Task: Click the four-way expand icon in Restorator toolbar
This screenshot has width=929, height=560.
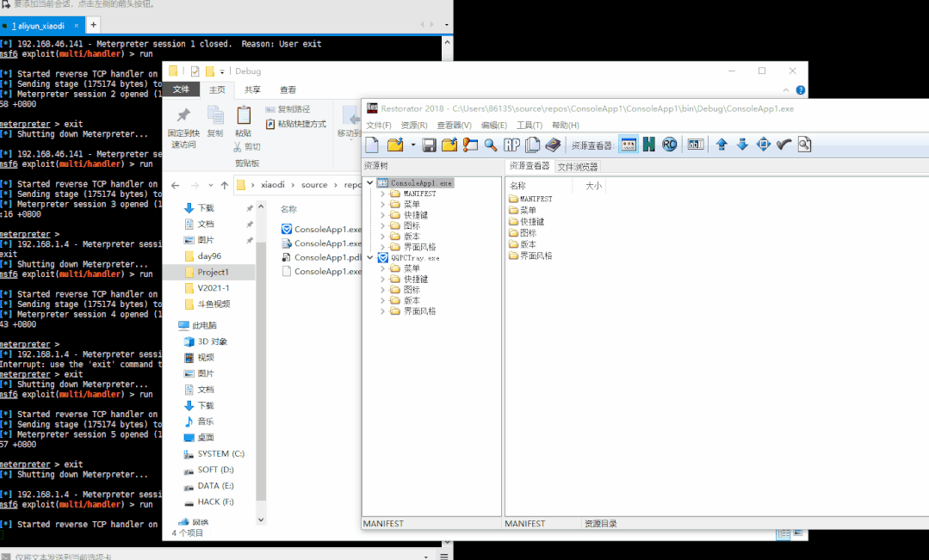Action: point(763,145)
